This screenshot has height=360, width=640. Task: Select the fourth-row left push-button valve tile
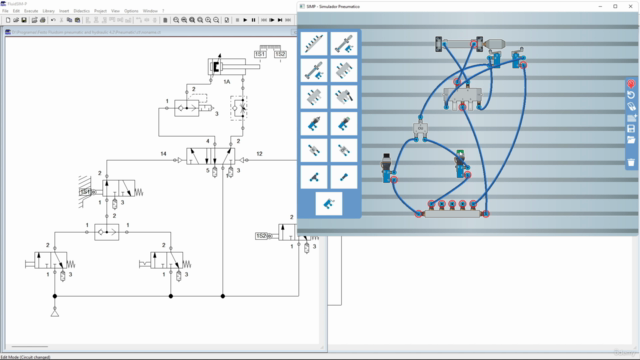(x=314, y=124)
